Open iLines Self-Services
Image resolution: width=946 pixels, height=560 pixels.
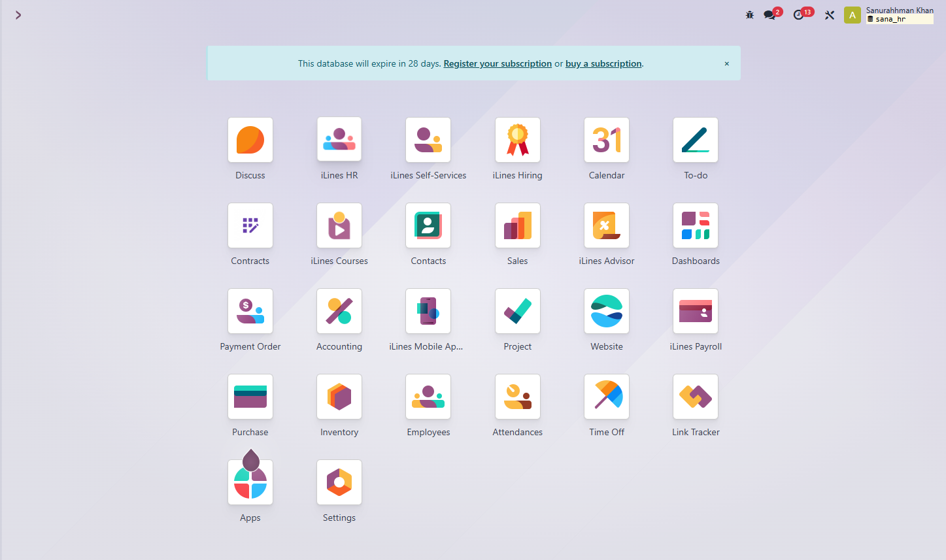[428, 140]
